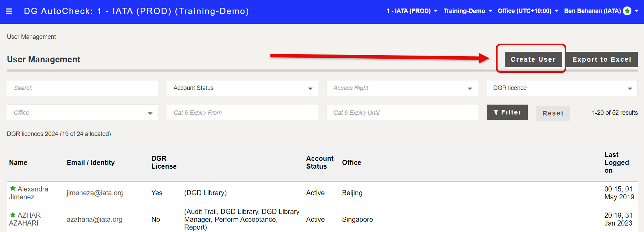Apply filters with the Filter button

click(507, 112)
